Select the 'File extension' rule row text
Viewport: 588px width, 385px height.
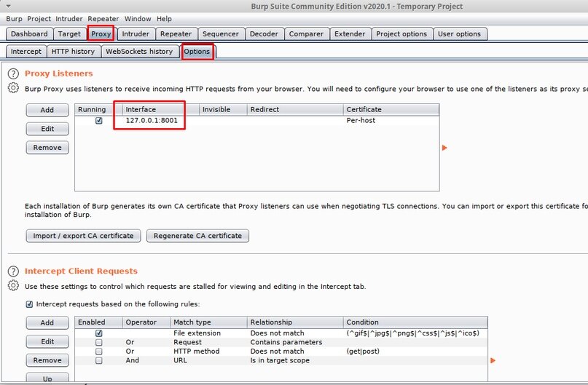pyautogui.click(x=197, y=333)
